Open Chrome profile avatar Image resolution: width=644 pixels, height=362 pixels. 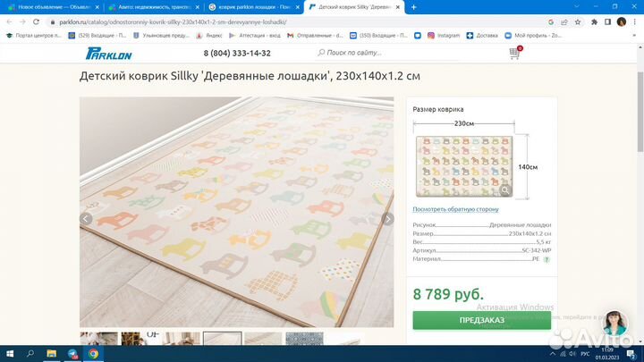(622, 21)
